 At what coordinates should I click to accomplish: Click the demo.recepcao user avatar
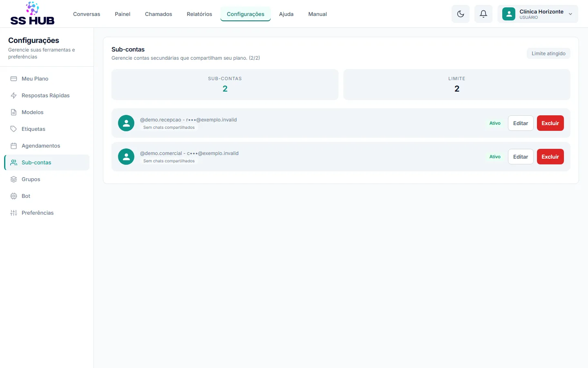click(126, 123)
